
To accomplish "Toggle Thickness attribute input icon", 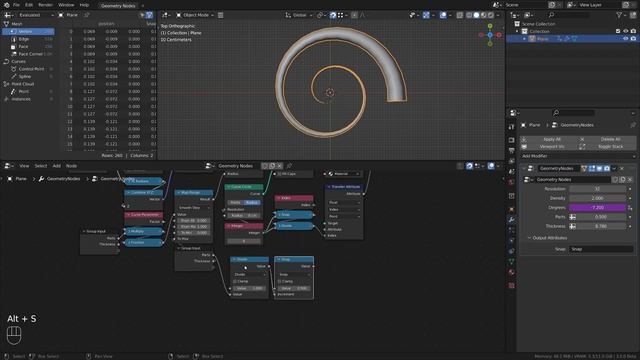I will [x=573, y=226].
